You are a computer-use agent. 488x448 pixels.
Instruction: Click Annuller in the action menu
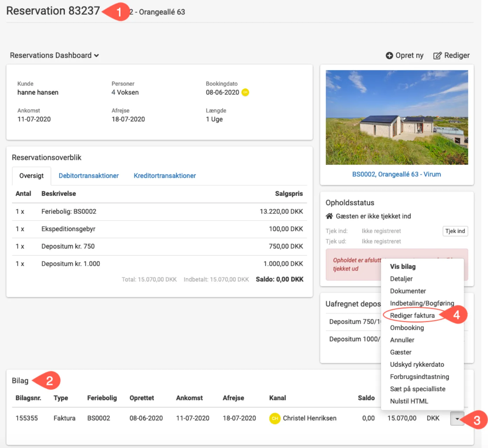(x=402, y=340)
